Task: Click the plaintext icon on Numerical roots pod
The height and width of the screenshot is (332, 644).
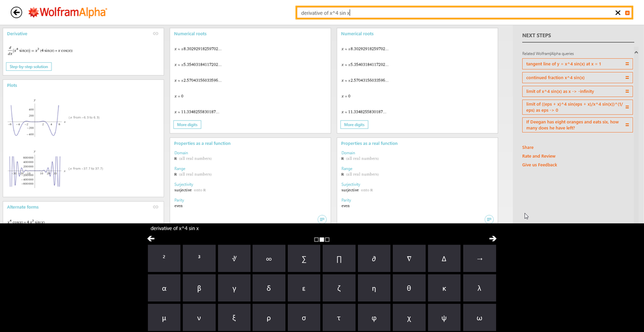Action: click(x=322, y=219)
